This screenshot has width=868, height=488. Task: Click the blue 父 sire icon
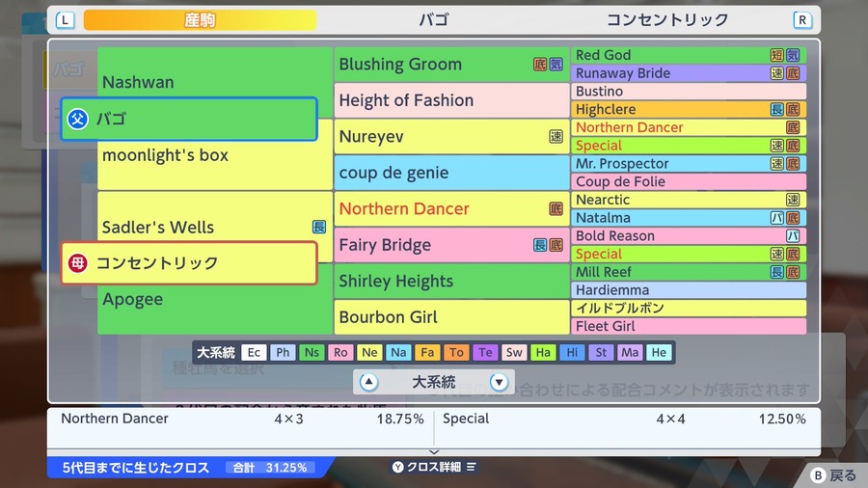click(77, 119)
